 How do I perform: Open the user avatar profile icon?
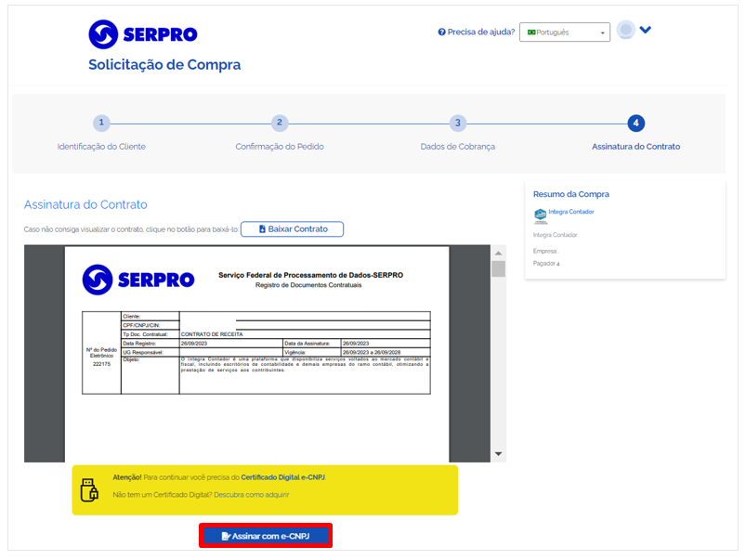tap(625, 30)
